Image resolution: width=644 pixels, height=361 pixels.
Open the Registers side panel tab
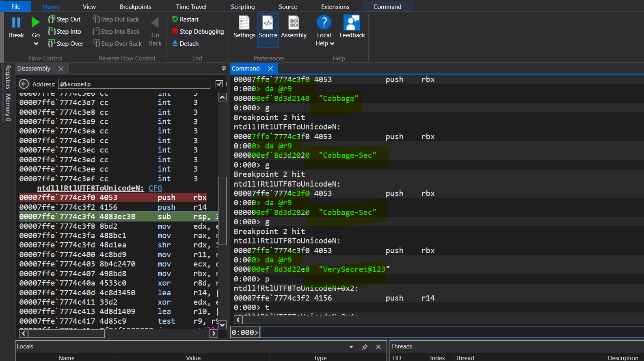pyautogui.click(x=8, y=77)
